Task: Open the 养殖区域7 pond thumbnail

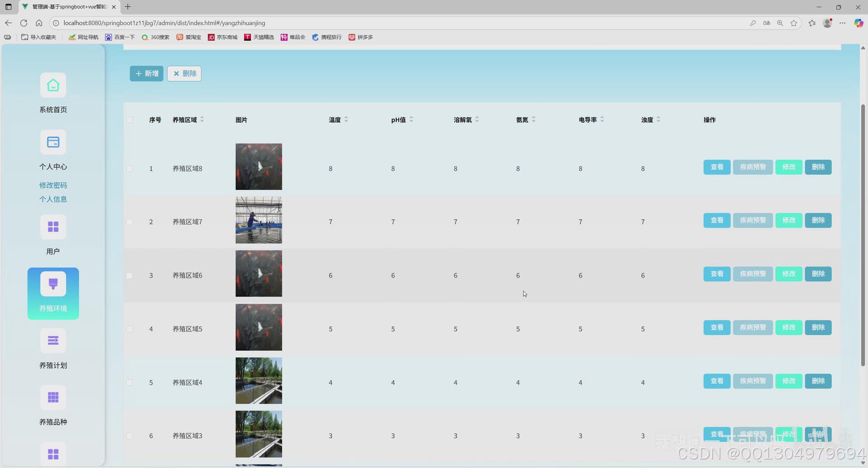Action: (x=259, y=220)
